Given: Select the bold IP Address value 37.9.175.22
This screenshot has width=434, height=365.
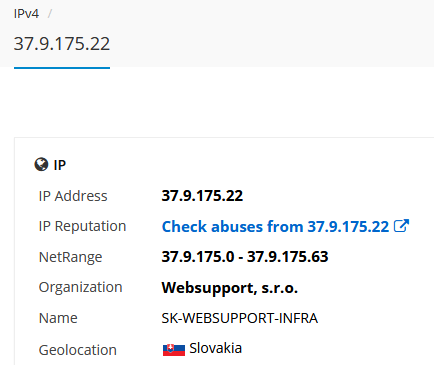Looking at the screenshot, I should pyautogui.click(x=202, y=196).
